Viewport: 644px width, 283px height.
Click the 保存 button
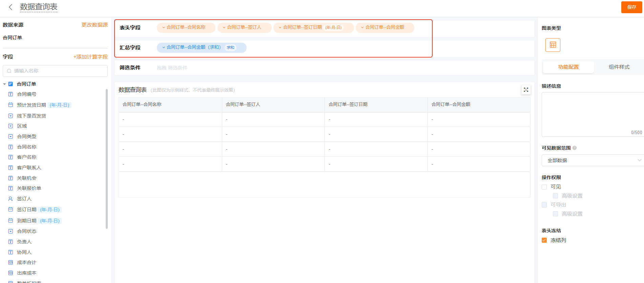[631, 7]
